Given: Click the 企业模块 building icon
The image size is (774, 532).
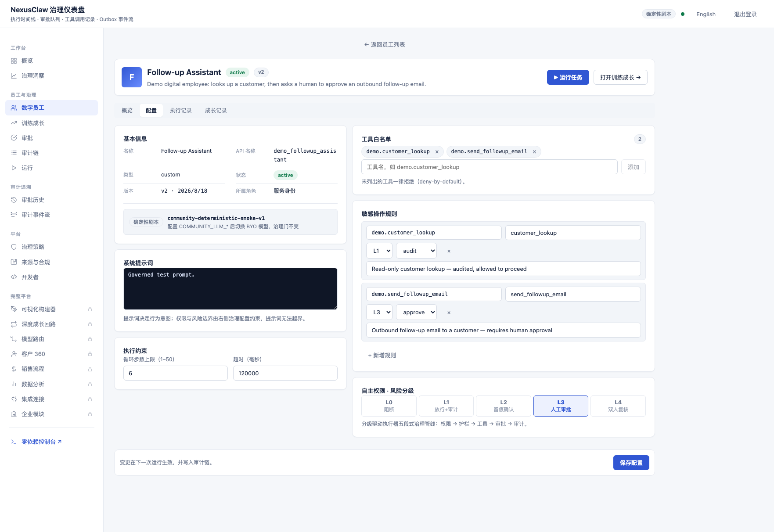Looking at the screenshot, I should 14,414.
